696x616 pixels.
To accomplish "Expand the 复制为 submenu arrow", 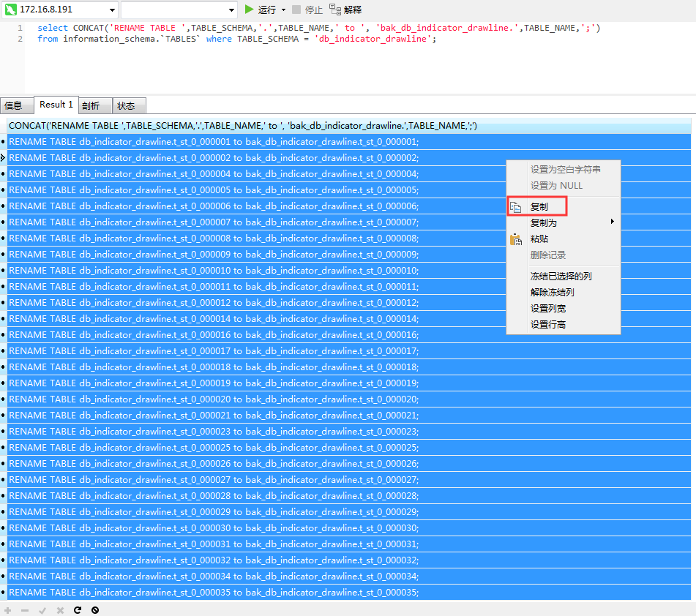I will coord(613,222).
